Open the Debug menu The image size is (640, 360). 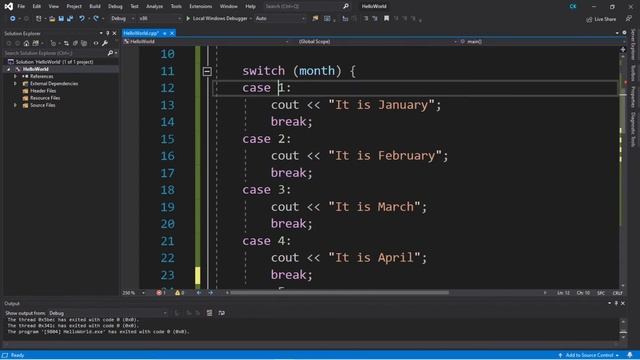tap(115, 7)
